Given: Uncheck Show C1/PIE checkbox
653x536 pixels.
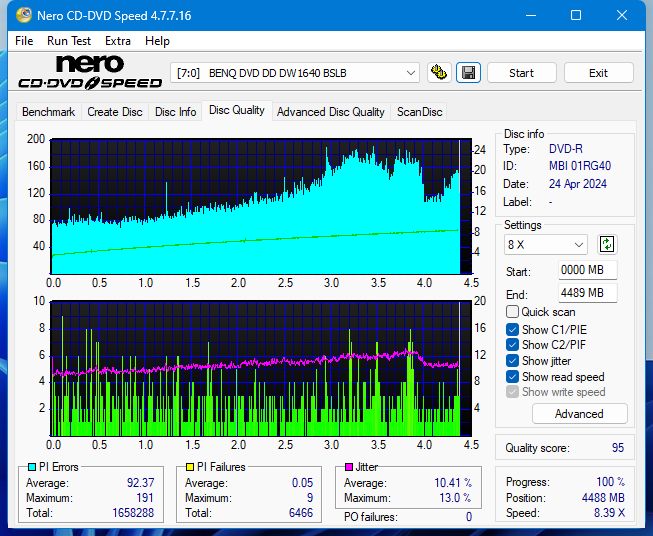Looking at the screenshot, I should 512,329.
